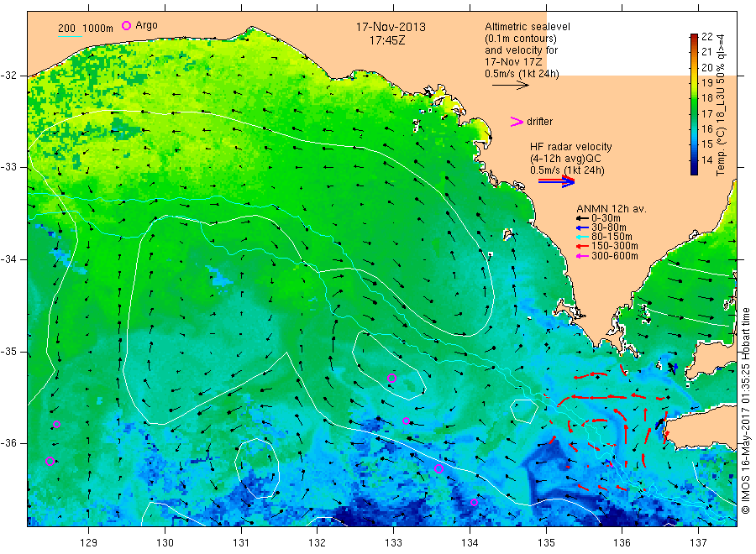This screenshot has width=756, height=554.
Task: Click the Argo float marker near 133.6E 36.3S
Action: click(x=438, y=468)
